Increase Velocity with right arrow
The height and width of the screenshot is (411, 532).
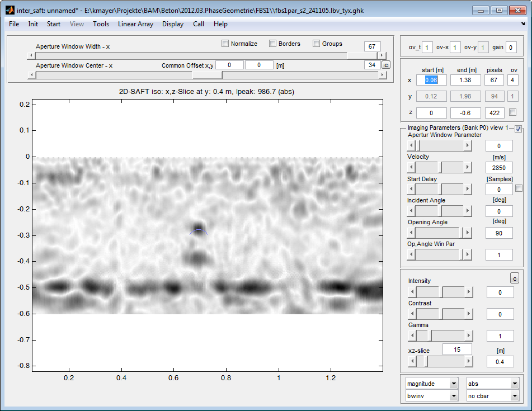[x=468, y=167]
